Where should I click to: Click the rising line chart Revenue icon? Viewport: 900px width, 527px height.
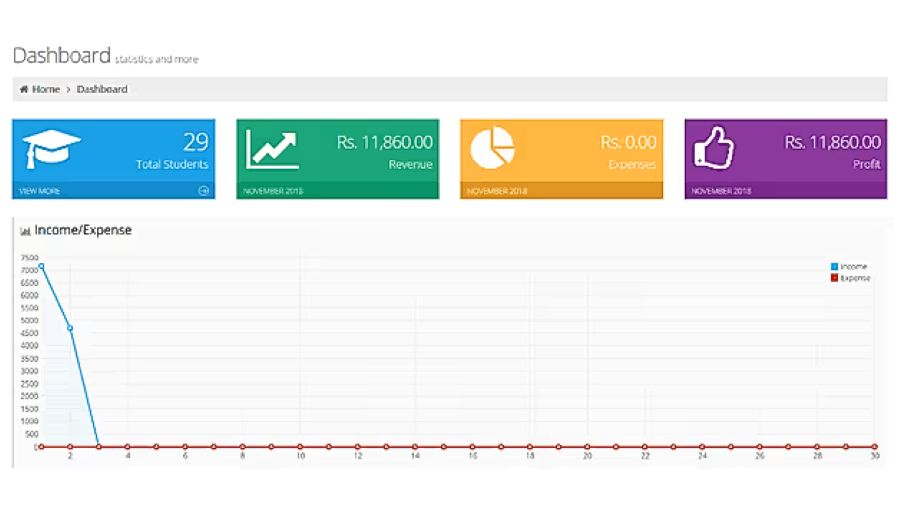tap(272, 150)
